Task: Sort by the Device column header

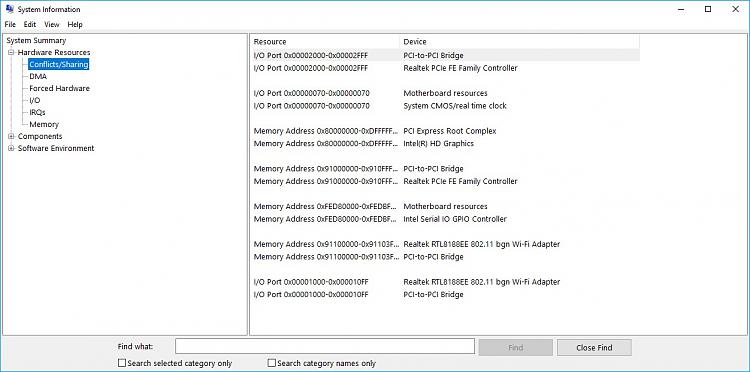Action: click(x=519, y=42)
